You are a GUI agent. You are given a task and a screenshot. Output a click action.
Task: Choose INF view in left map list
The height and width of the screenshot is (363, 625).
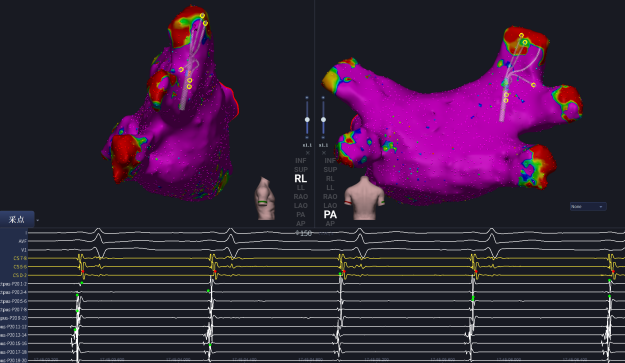coord(301,161)
